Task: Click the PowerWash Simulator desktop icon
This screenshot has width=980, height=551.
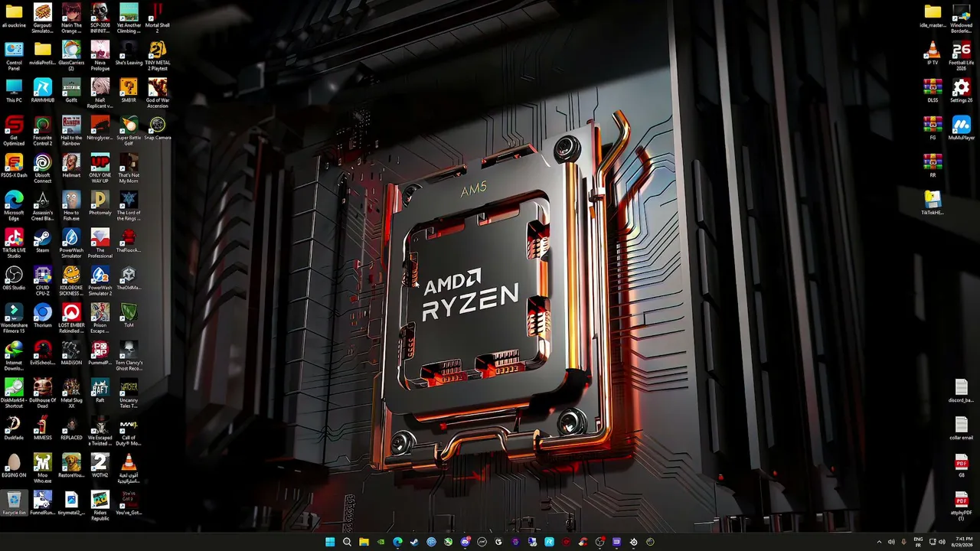Action: click(71, 243)
